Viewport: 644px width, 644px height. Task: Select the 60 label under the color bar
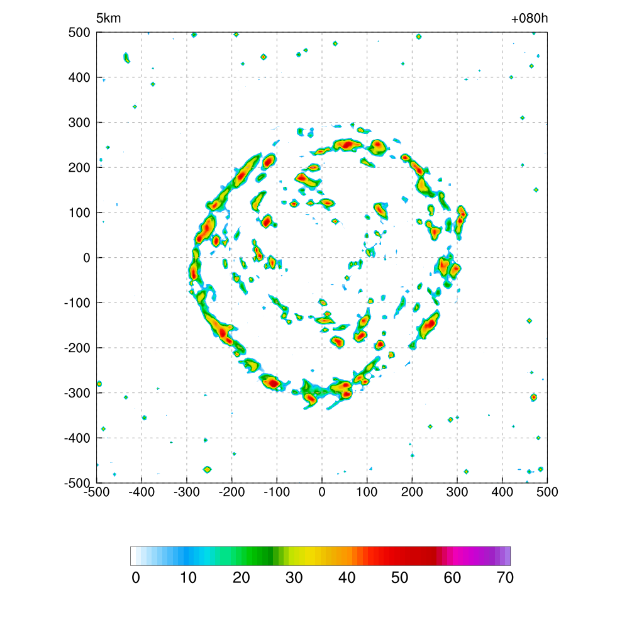point(453,578)
